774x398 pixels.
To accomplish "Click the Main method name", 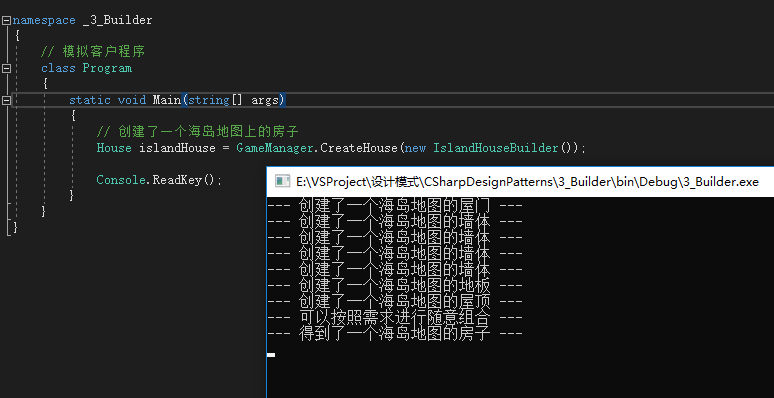I will (x=167, y=100).
